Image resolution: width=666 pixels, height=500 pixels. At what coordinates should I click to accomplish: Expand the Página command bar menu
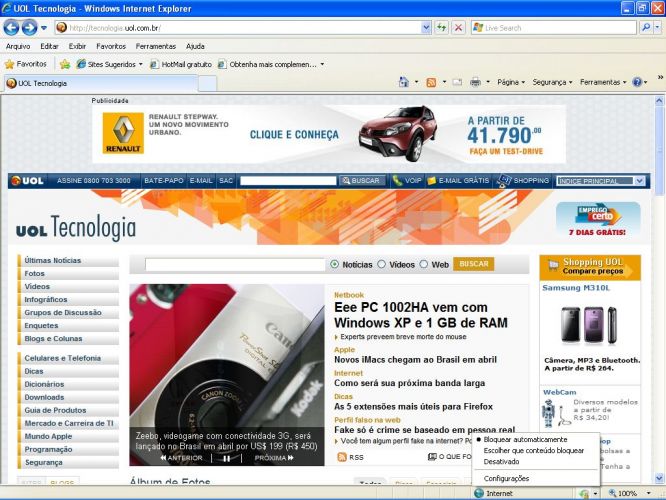[x=511, y=82]
